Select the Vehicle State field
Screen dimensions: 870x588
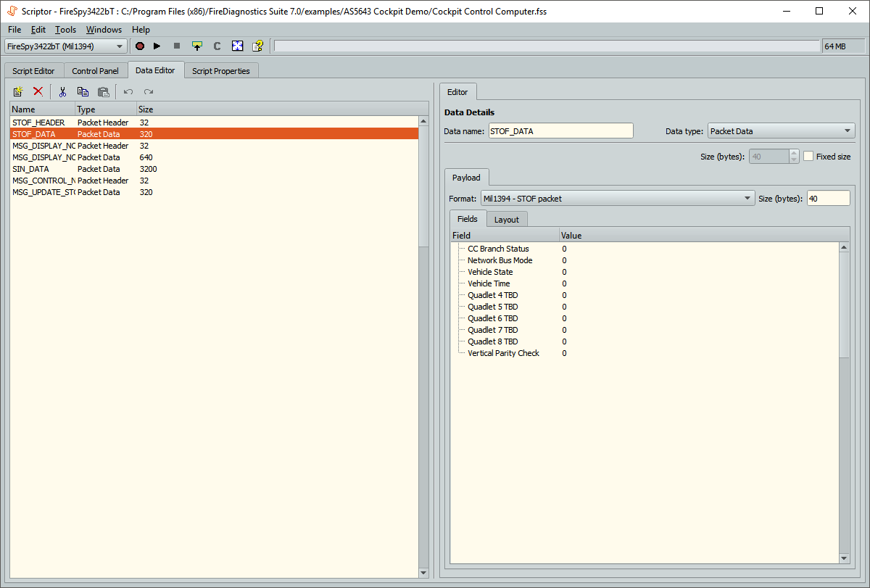click(490, 272)
